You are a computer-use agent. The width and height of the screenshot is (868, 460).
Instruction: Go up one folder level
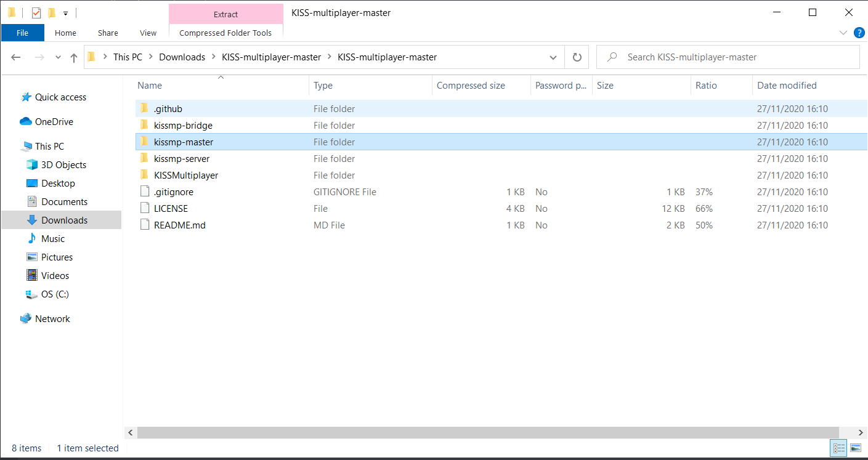tap(74, 57)
